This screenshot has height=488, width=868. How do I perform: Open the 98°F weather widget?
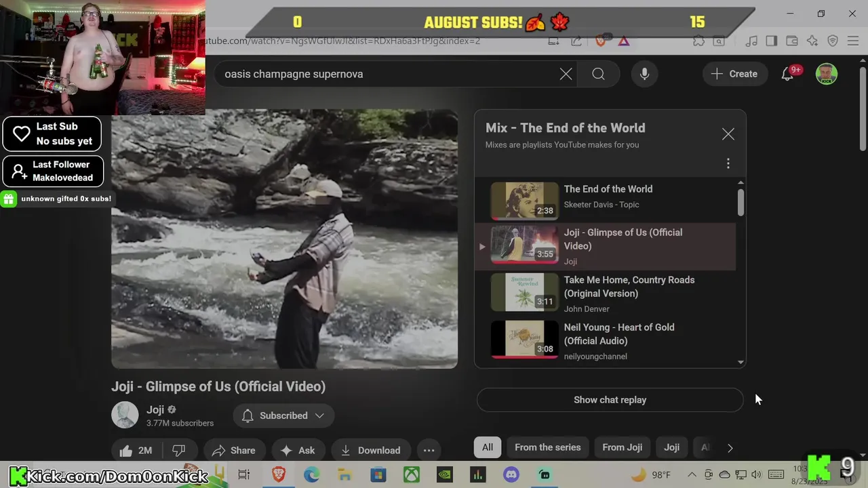pyautogui.click(x=651, y=474)
